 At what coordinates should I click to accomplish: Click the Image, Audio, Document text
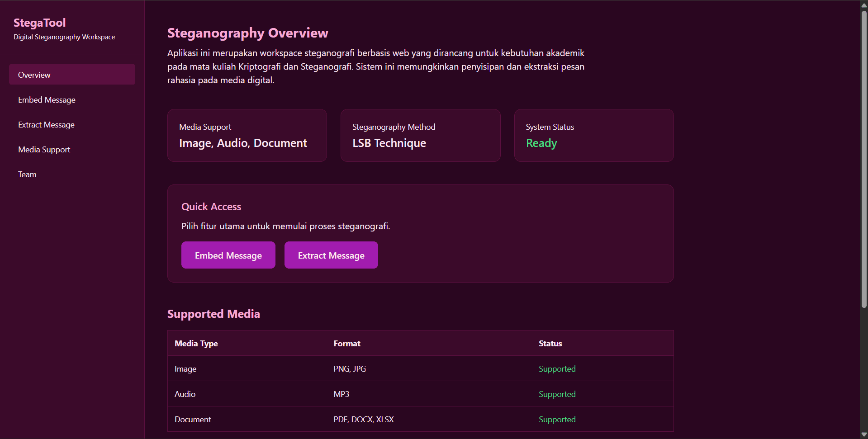coord(243,143)
